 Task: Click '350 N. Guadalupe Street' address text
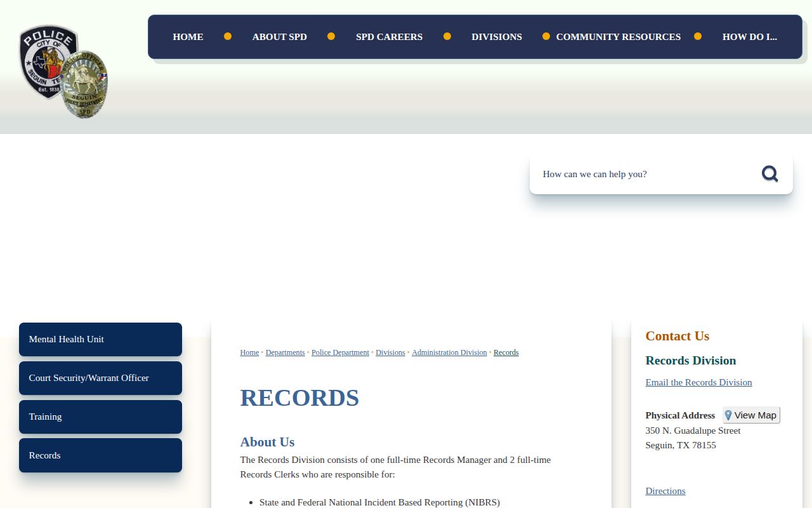[x=693, y=431]
